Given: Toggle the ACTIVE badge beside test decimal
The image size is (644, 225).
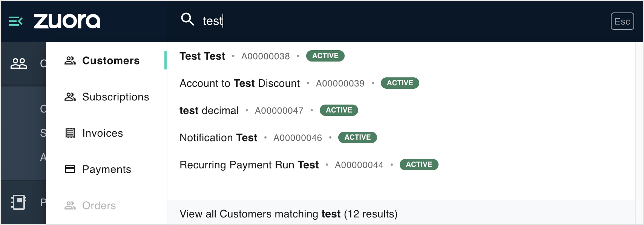Looking at the screenshot, I should coord(339,110).
